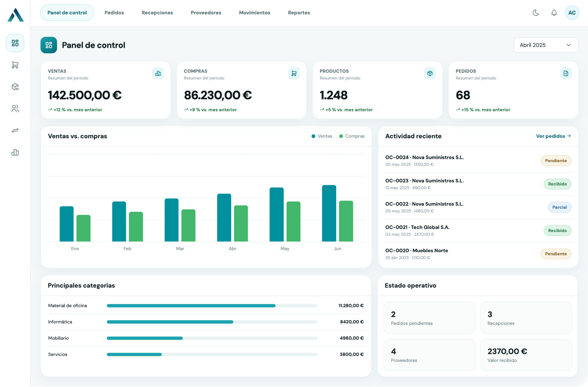The image size is (588, 387).
Task: Toggle the Compras legend series
Action: [x=352, y=136]
